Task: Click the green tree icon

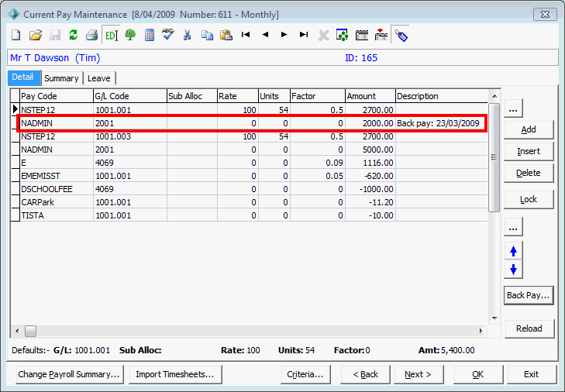Action: click(x=130, y=36)
